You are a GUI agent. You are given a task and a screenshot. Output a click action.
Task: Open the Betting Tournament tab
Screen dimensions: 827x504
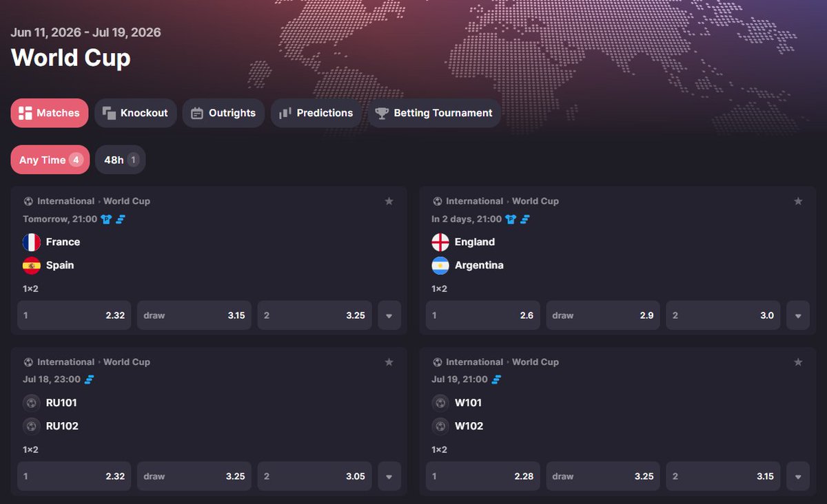click(x=434, y=113)
